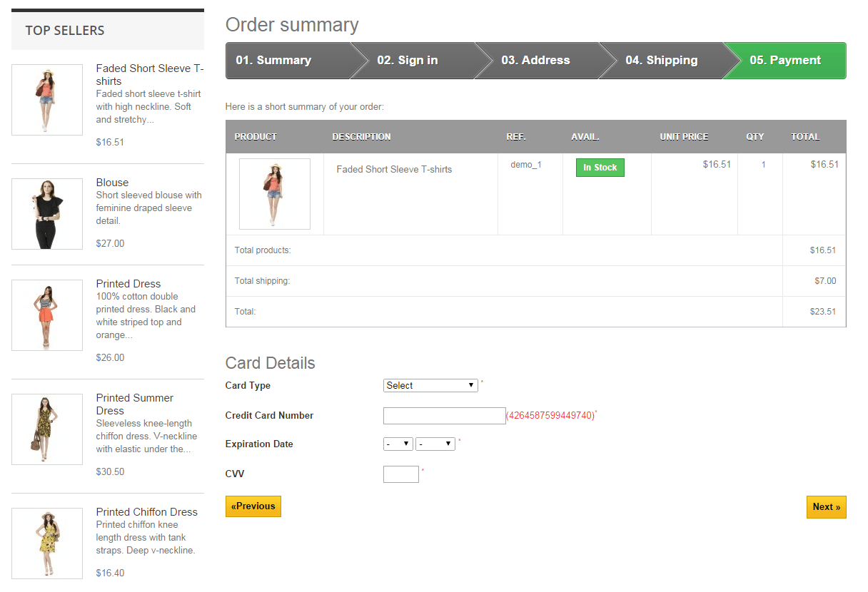
Task: Click the Credit Card Number field
Action: point(444,415)
